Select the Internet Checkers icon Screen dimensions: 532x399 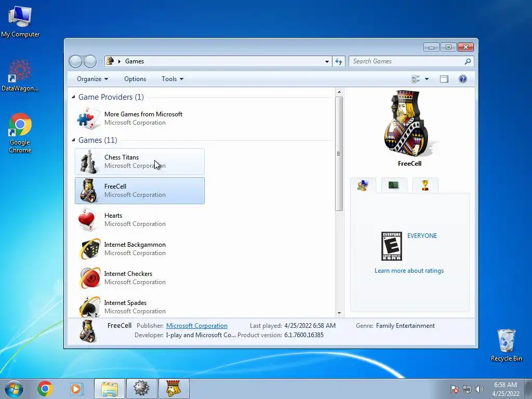(x=90, y=278)
